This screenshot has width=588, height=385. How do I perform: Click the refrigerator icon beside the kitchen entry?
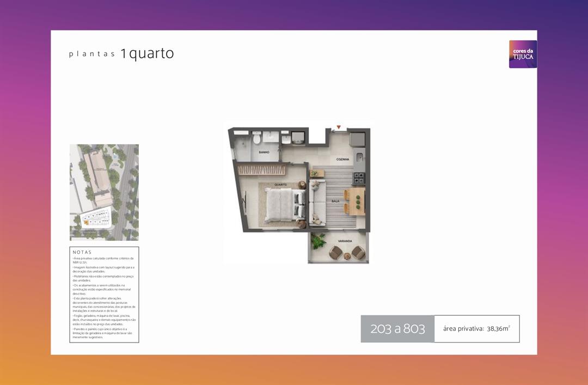(358, 138)
